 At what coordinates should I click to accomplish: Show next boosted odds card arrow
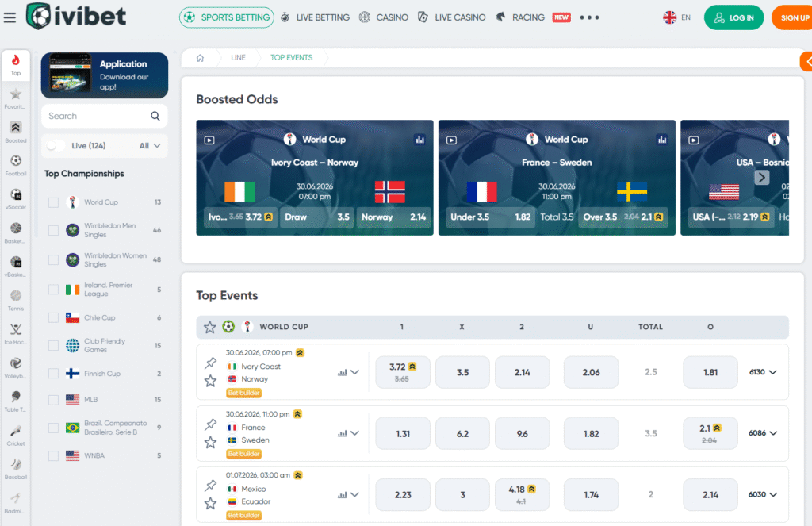(x=761, y=178)
